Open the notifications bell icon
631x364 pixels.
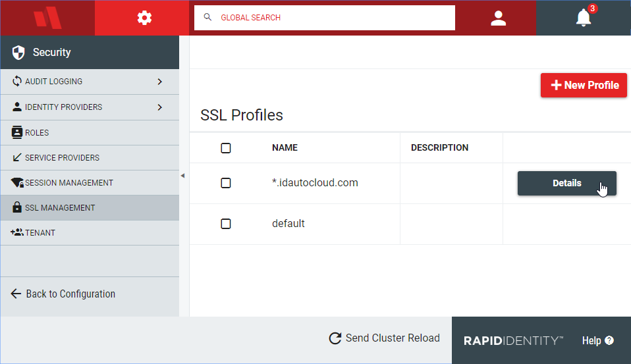(583, 18)
